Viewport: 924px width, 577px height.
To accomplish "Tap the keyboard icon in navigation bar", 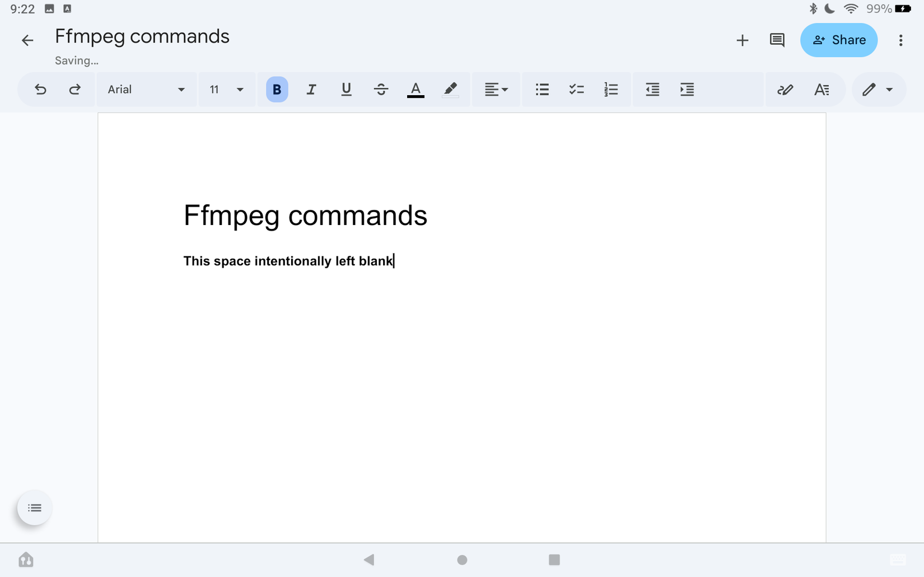I will coord(898,560).
